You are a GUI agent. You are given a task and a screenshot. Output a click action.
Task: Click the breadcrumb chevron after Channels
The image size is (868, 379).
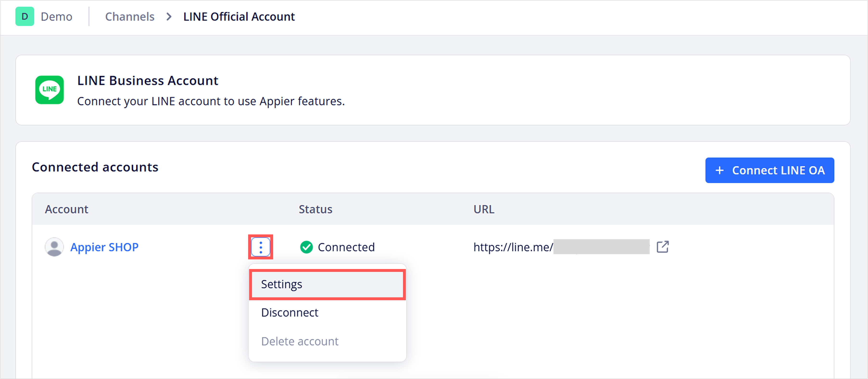click(x=169, y=17)
